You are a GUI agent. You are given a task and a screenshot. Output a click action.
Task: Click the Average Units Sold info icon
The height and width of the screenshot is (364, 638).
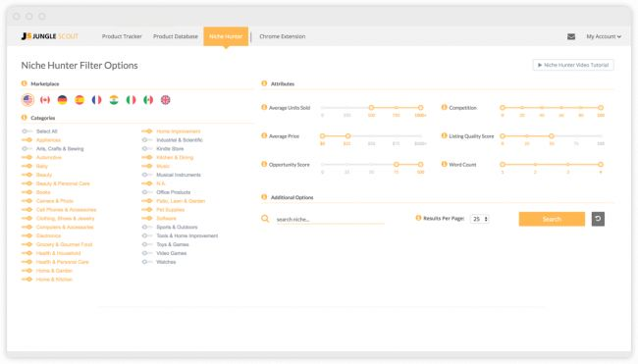tap(264, 107)
